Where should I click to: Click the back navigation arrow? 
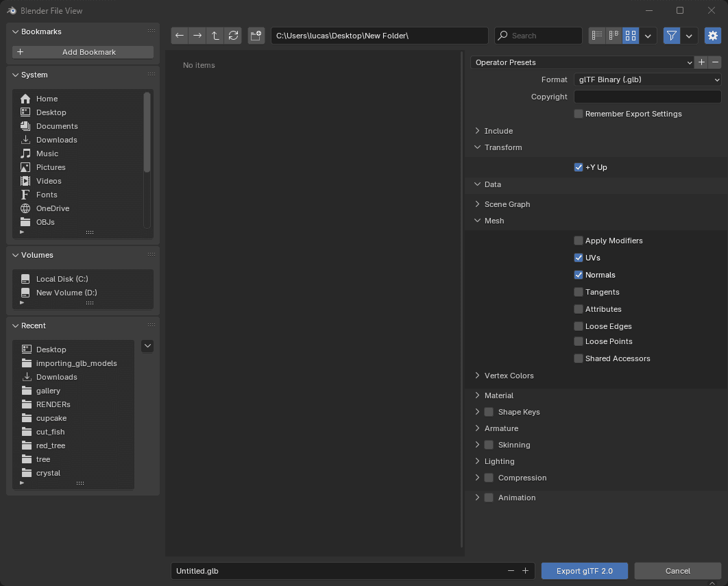click(180, 36)
